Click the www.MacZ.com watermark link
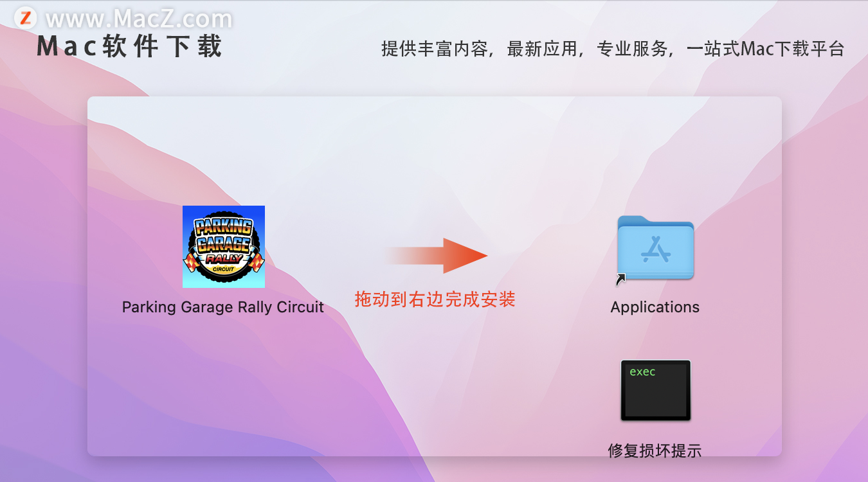 (x=139, y=19)
